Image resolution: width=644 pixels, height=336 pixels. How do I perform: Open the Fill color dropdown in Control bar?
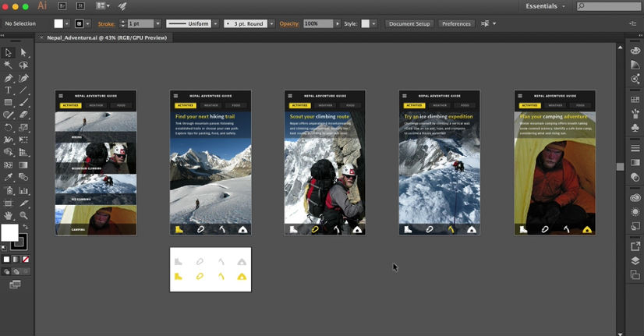click(x=67, y=24)
